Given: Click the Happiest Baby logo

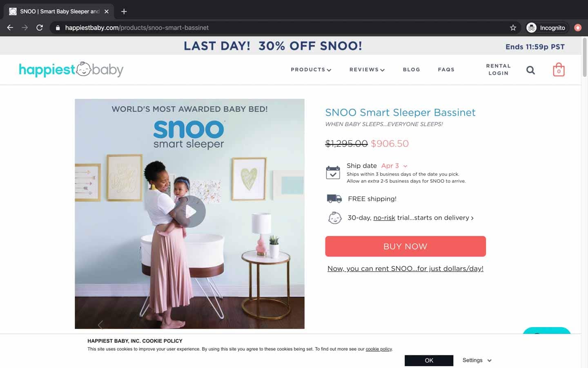Looking at the screenshot, I should (x=71, y=70).
